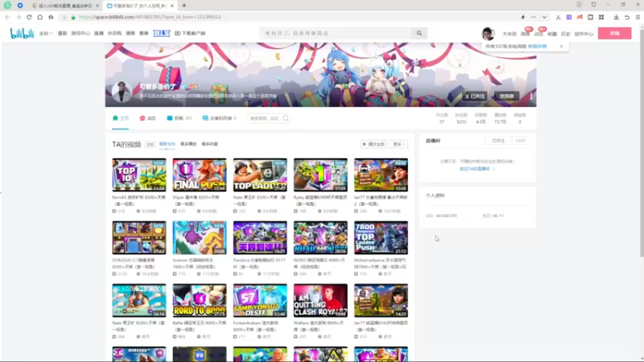Open the FINAL PUSH video thumbnail

tap(200, 175)
